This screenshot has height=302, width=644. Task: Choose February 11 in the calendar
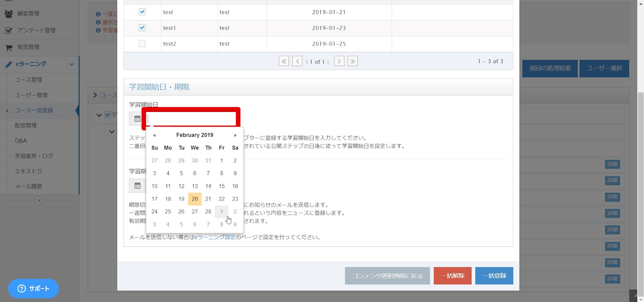[168, 186]
